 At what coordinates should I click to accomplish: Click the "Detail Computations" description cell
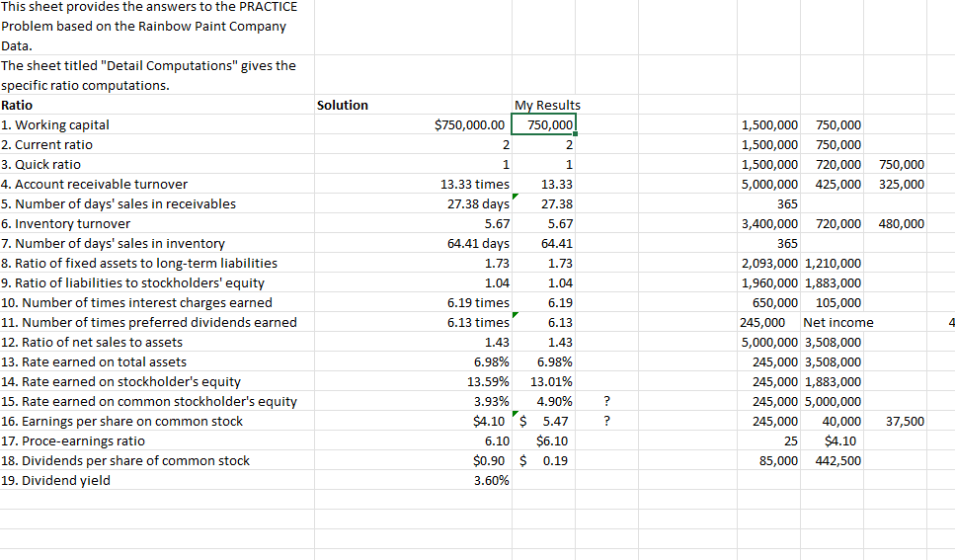coord(157,75)
